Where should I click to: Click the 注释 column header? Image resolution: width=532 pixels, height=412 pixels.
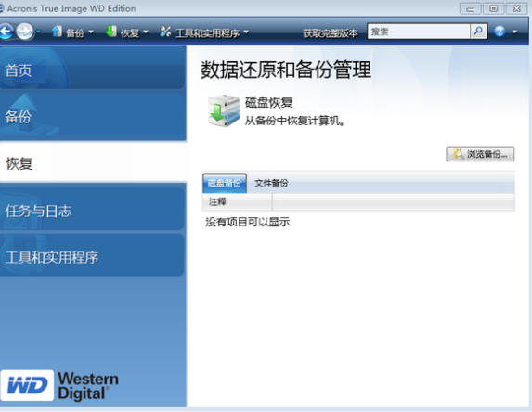click(x=237, y=202)
